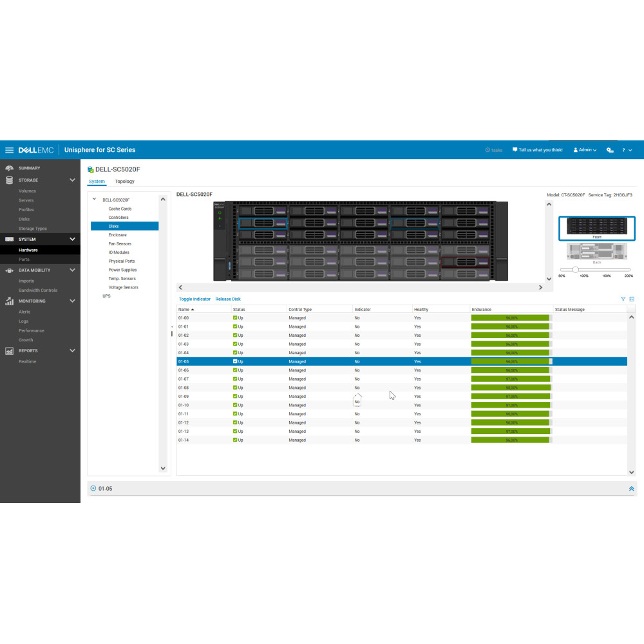Select the Back view thumbnail
Viewport: 644px width, 644px height.
(597, 253)
